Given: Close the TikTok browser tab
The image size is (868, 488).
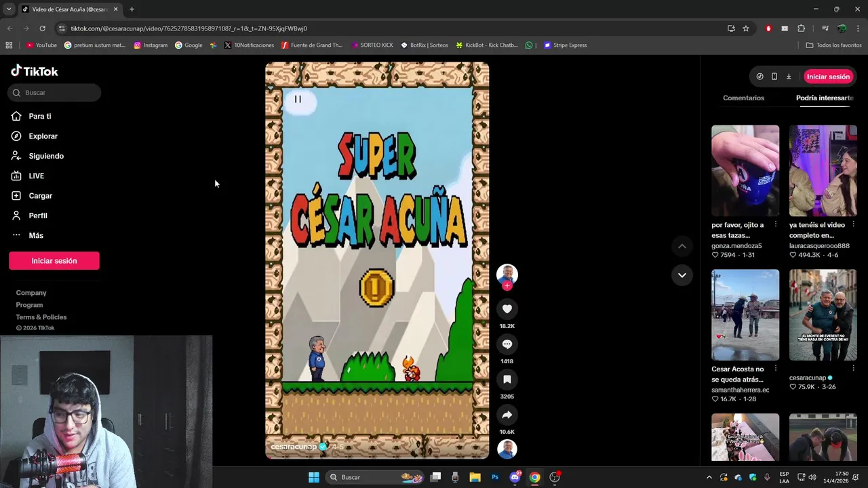Looking at the screenshot, I should coord(115,9).
